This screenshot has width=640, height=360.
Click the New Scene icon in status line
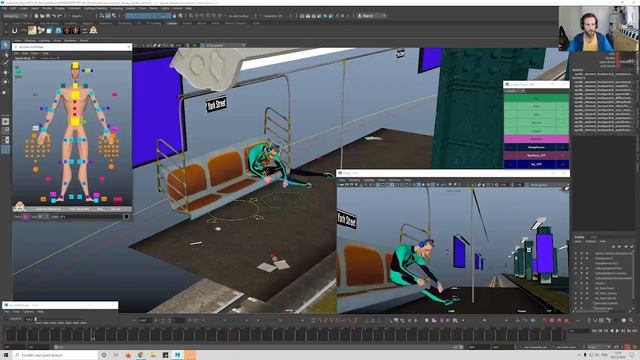tap(36, 16)
